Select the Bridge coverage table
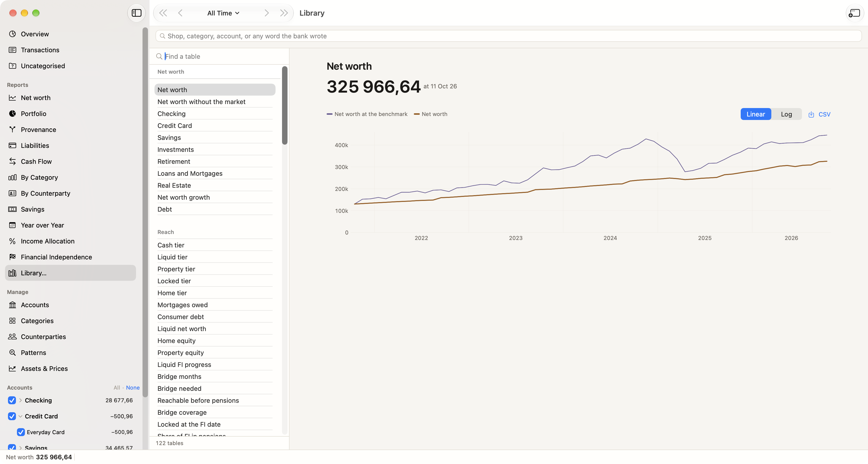The height and width of the screenshot is (464, 868). (215, 412)
